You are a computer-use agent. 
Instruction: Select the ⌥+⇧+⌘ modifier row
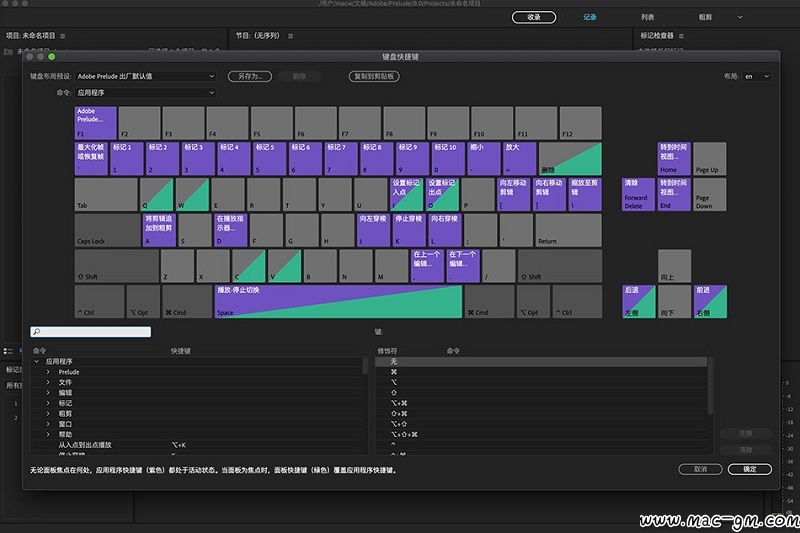(541, 435)
